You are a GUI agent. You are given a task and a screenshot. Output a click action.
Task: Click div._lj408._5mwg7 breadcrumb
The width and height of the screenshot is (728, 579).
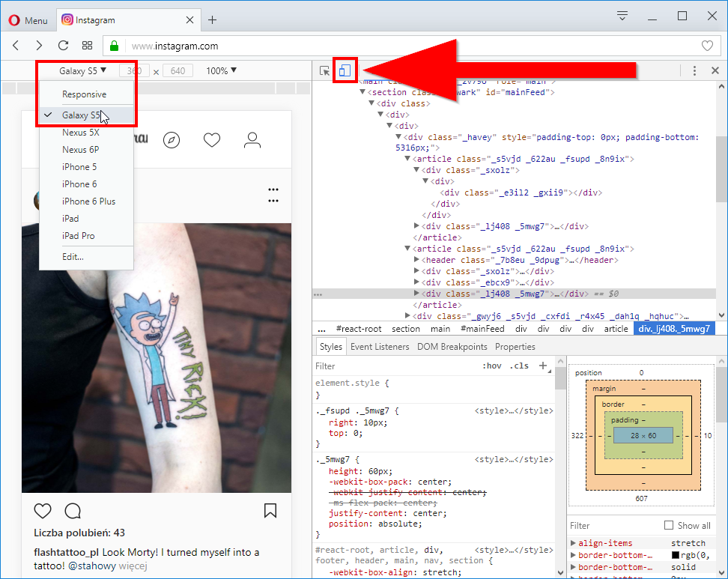(674, 329)
